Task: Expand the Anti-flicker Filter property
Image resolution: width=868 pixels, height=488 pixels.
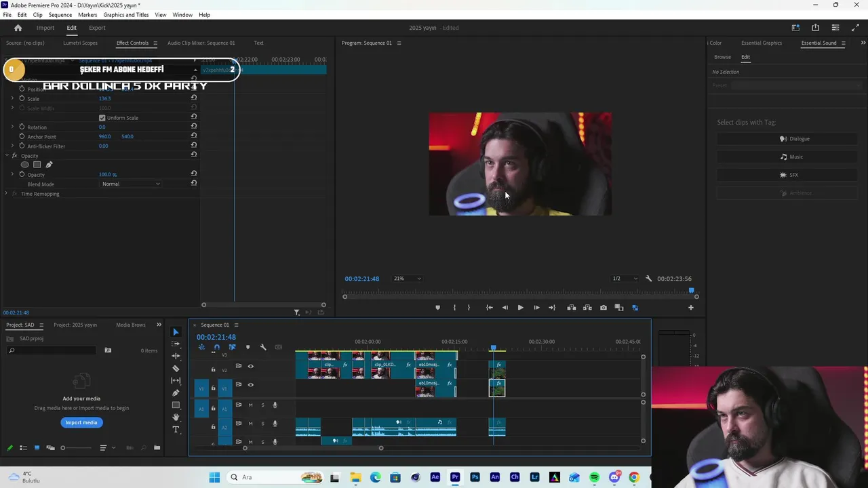Action: point(12,146)
